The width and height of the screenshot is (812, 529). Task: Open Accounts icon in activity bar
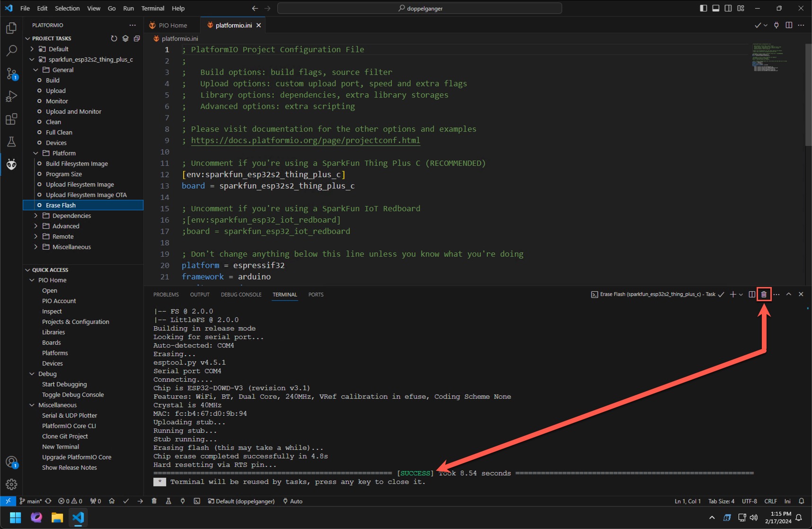coord(11,462)
